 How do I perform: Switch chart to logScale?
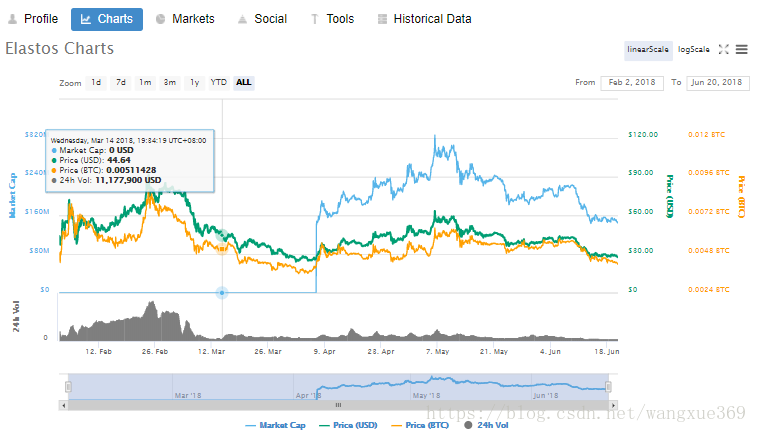pyautogui.click(x=694, y=49)
